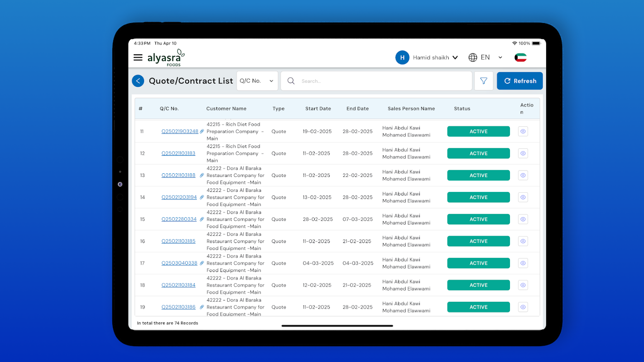The image size is (644, 362).
Task: Click the battery status bar icon
Action: pyautogui.click(x=536, y=43)
